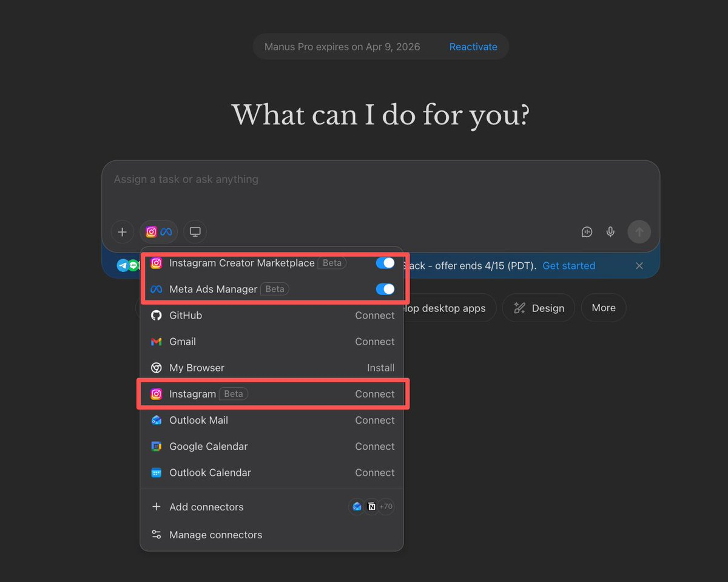Click the send arrow button
Screen dimensions: 728x582
coord(639,232)
